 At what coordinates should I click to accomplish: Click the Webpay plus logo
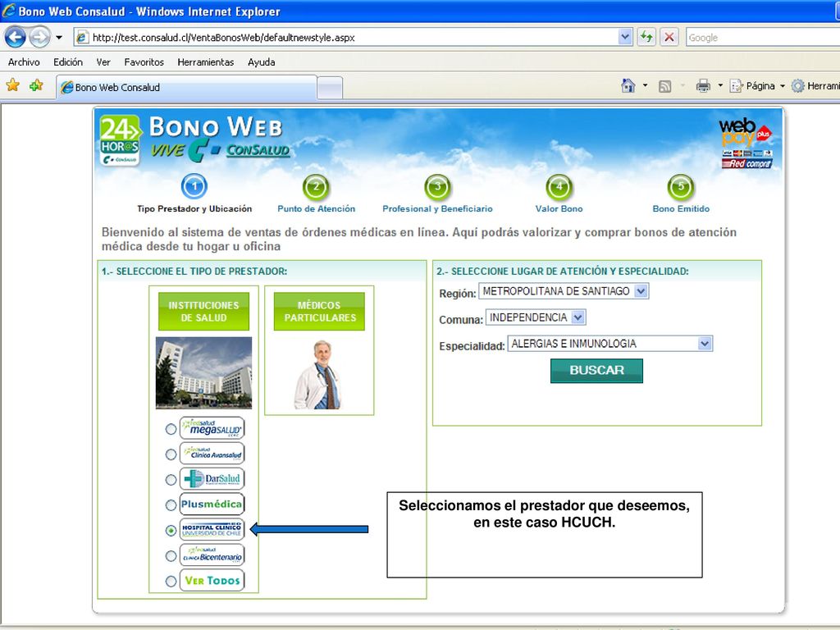click(x=746, y=143)
